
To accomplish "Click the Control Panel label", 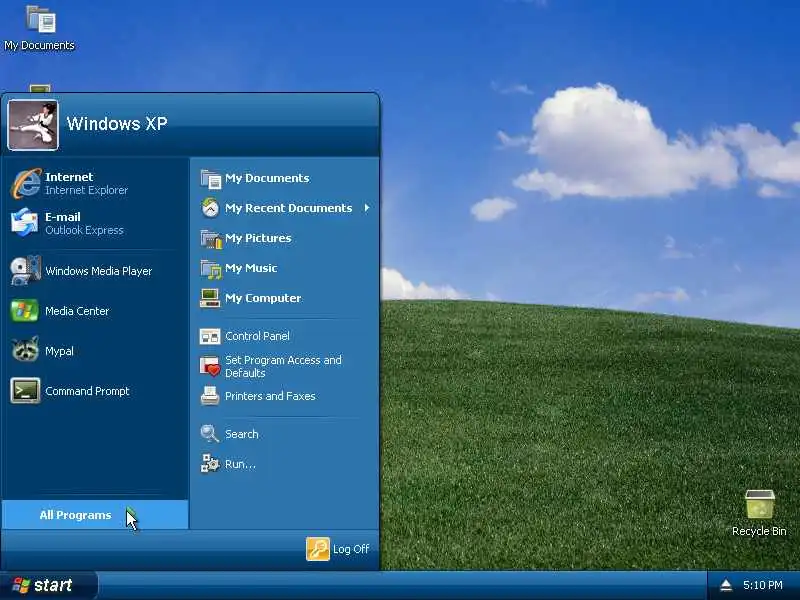I will [x=257, y=336].
